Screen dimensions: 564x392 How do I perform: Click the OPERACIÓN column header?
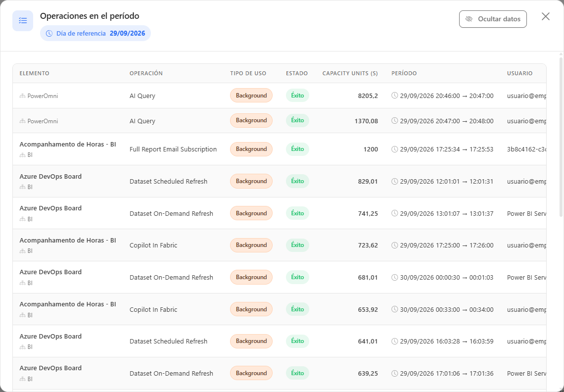(146, 73)
